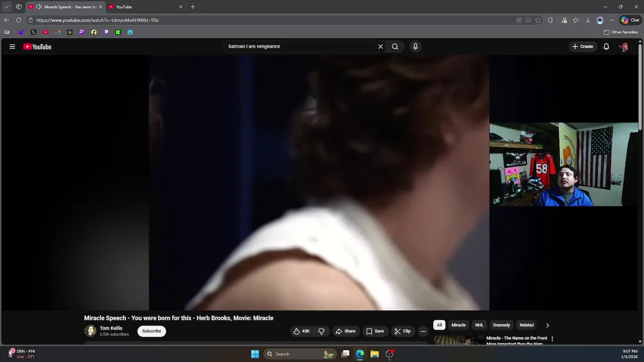Open the YouTube account avatar menu

coord(624,47)
